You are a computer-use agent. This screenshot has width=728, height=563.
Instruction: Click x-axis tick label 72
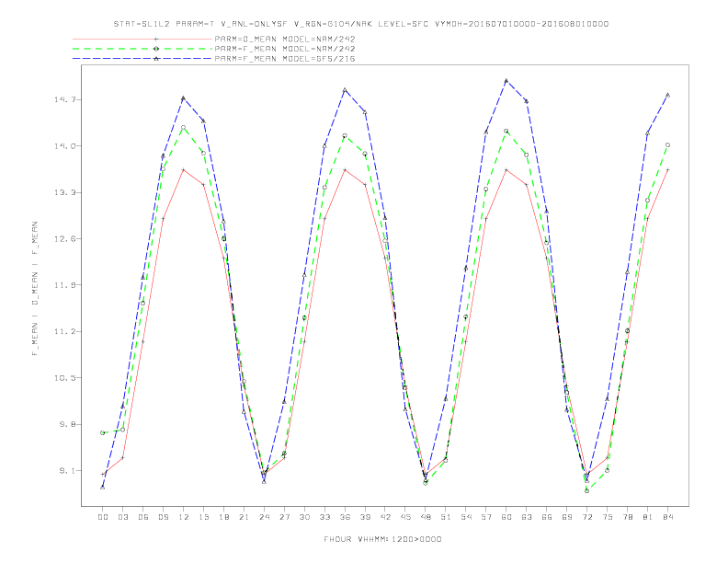coord(586,517)
